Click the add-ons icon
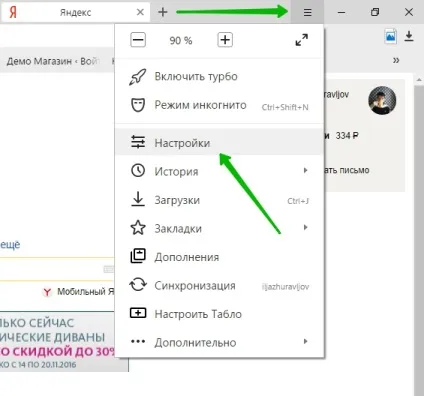Viewport: 424px width, 396px height. 138,256
